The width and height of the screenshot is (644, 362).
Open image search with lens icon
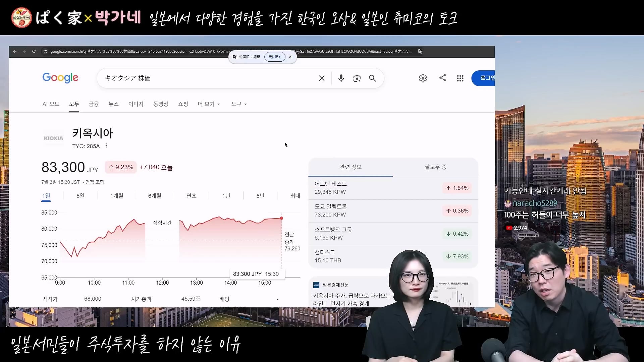click(357, 78)
